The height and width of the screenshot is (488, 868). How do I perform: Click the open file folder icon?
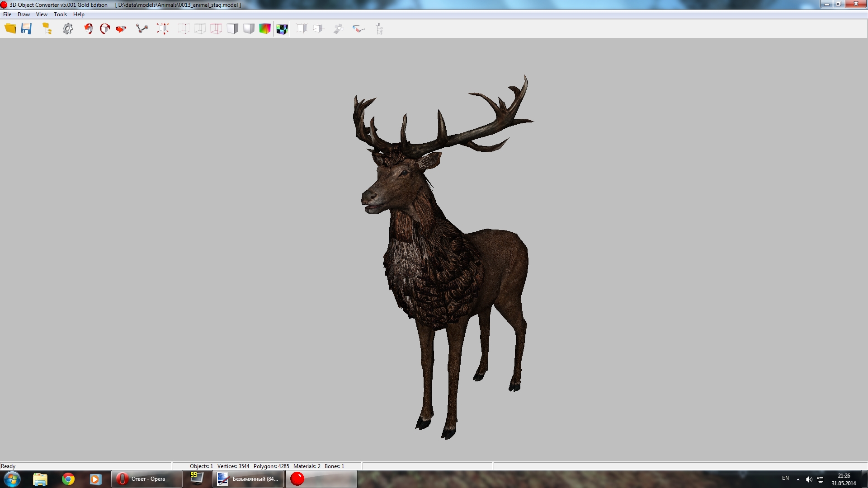click(x=10, y=29)
